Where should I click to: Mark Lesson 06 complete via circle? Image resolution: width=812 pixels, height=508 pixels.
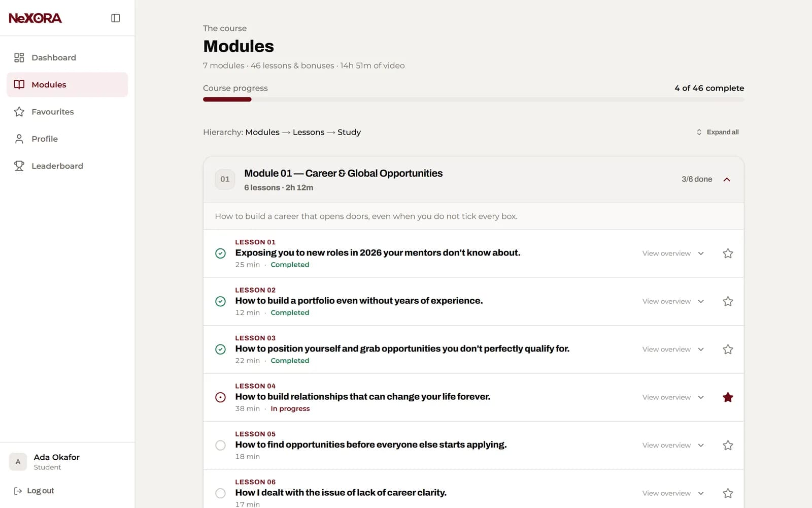click(220, 493)
